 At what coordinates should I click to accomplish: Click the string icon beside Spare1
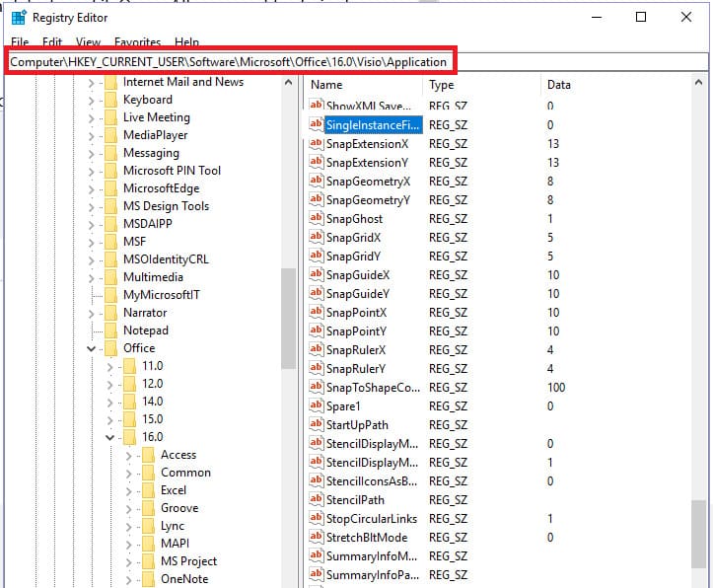pos(316,406)
